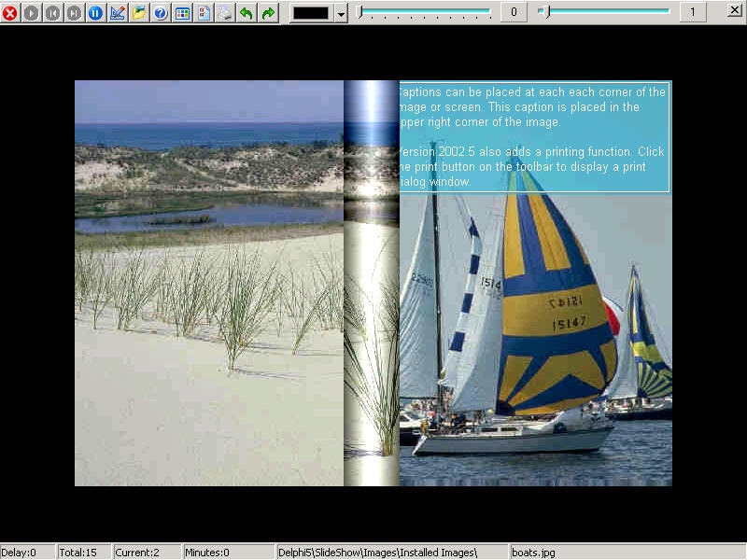Click the black background color swatch
This screenshot has width=747, height=560.
tap(311, 13)
